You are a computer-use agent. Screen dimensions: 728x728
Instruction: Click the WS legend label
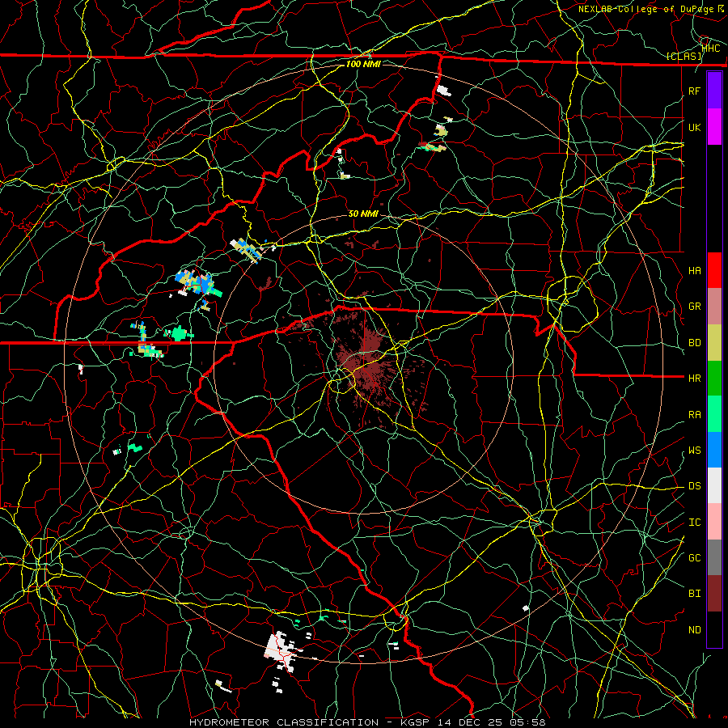695,451
